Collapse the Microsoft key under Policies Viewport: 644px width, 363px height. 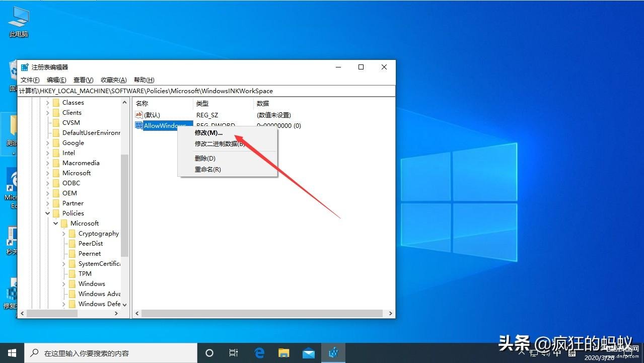(56, 224)
